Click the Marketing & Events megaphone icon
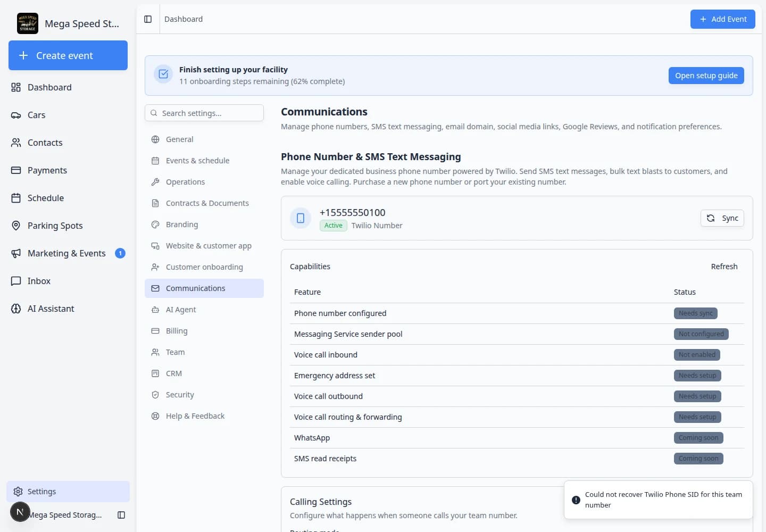Image resolution: width=766 pixels, height=532 pixels. point(16,253)
